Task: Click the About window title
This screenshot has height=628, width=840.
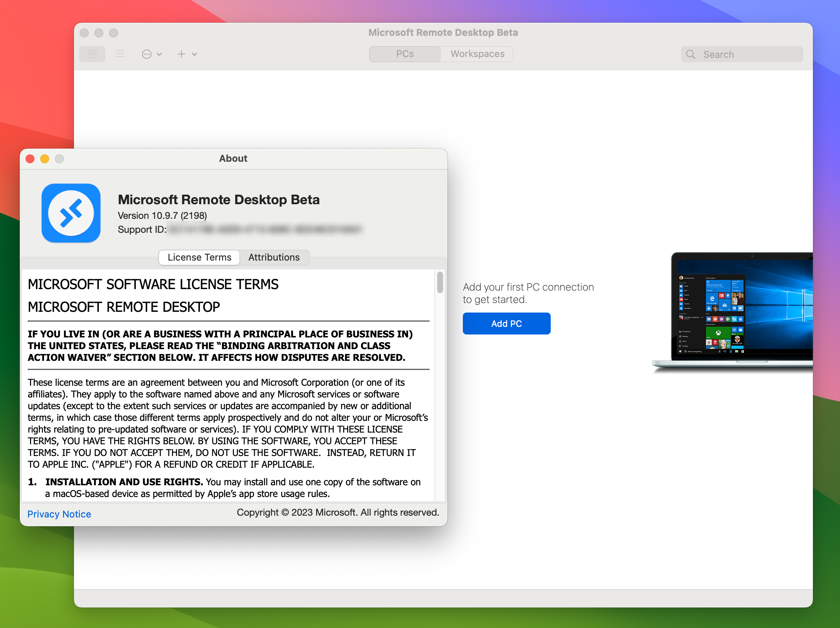Action: pyautogui.click(x=233, y=158)
